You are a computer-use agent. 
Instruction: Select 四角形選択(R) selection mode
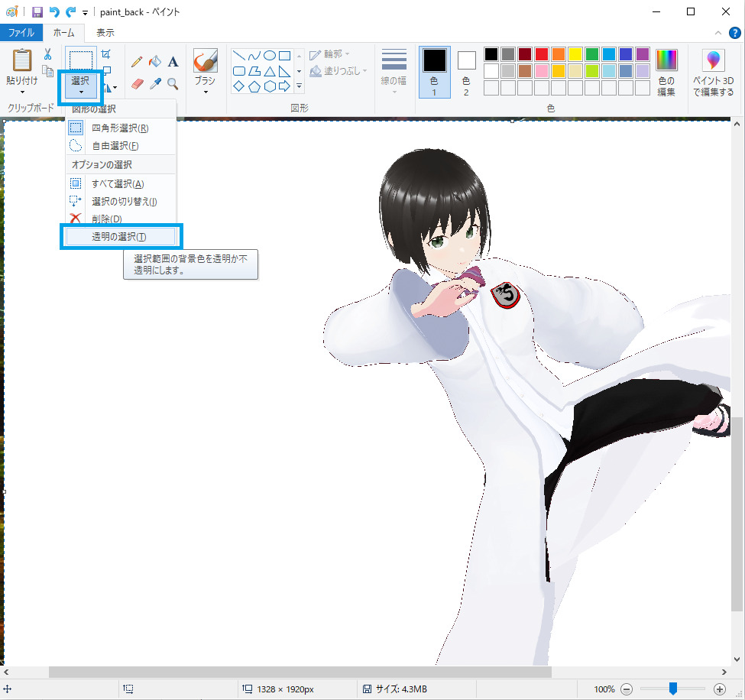click(121, 128)
